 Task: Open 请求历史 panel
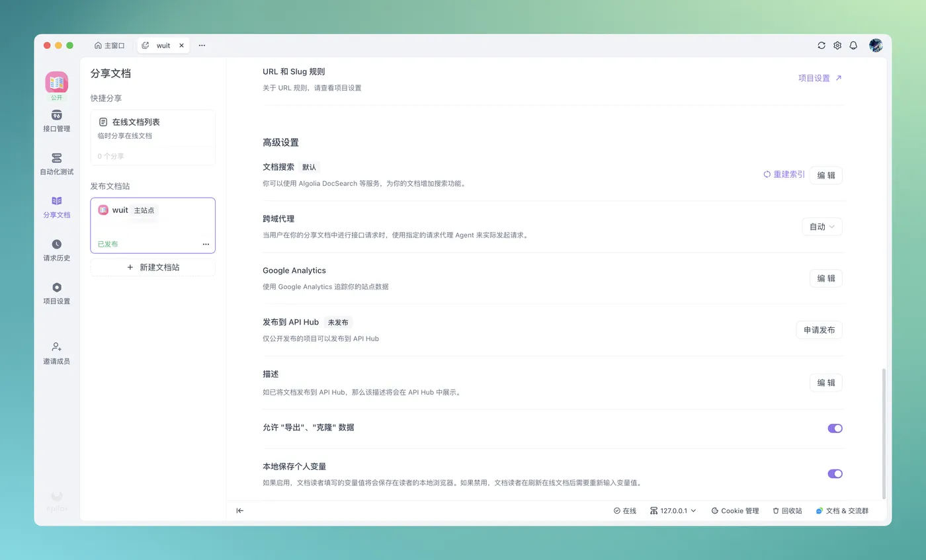[x=57, y=251]
